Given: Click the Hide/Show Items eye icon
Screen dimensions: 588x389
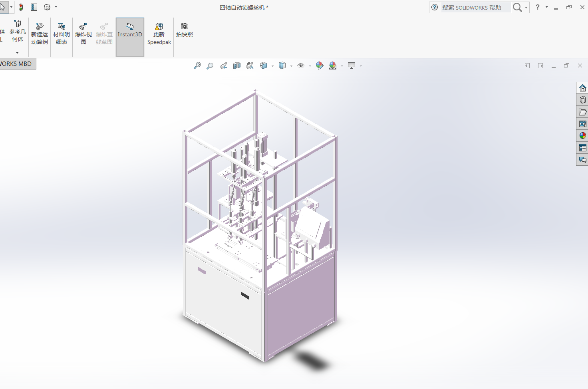Looking at the screenshot, I should [301, 66].
